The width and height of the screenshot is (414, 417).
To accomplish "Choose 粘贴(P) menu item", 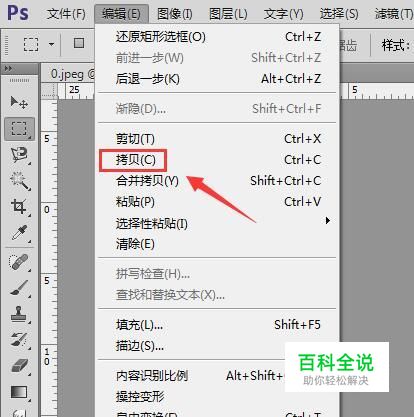I will click(x=218, y=202).
